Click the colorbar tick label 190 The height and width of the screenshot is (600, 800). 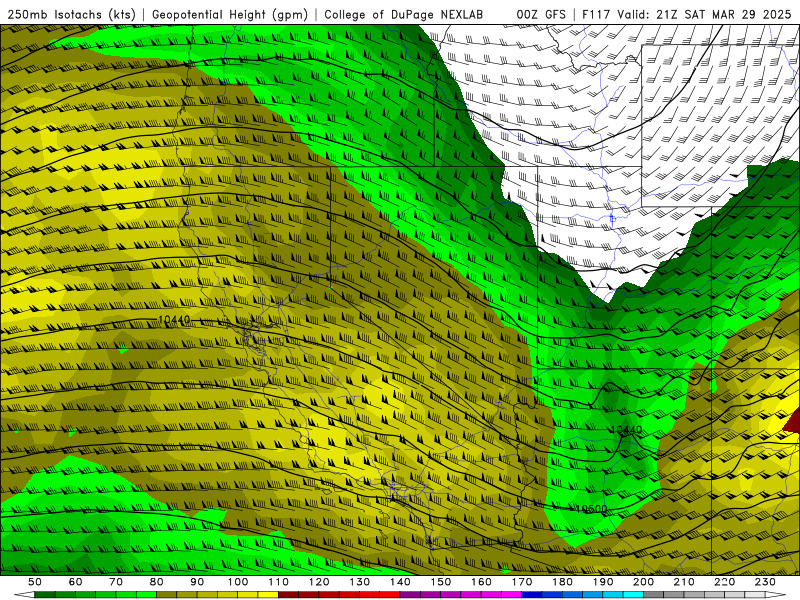[603, 582]
